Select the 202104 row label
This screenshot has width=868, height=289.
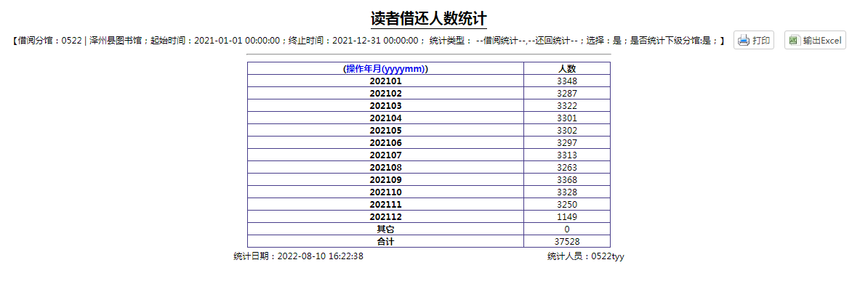(385, 118)
